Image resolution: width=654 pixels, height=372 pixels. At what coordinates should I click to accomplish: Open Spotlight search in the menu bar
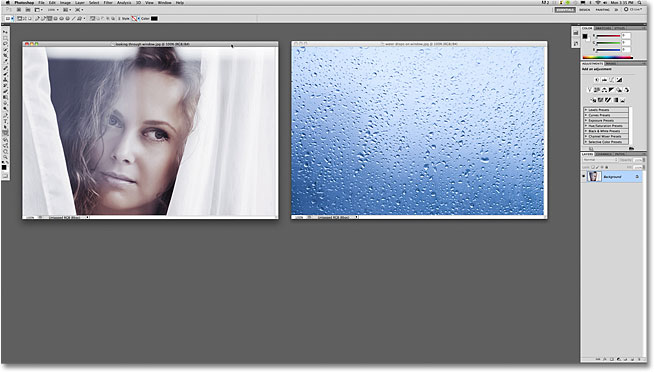point(639,3)
